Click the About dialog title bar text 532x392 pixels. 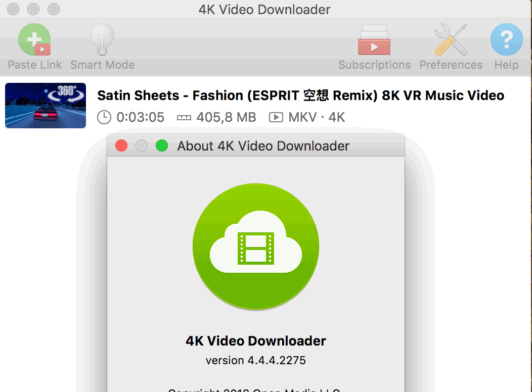263,146
